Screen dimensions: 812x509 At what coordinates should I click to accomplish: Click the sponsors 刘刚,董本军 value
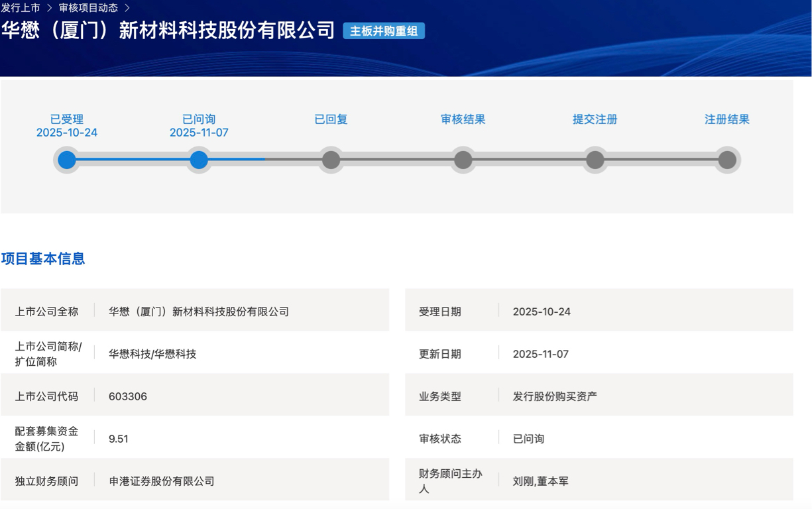(x=541, y=481)
